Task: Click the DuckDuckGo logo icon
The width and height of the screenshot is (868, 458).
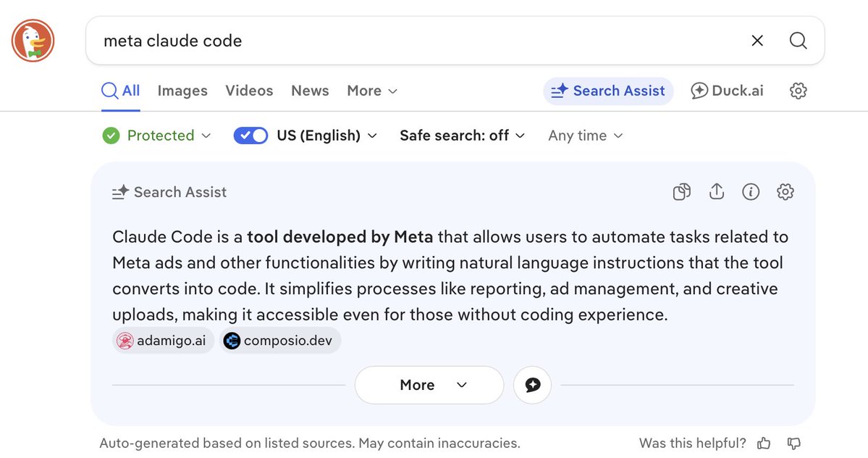Action: coord(33,41)
